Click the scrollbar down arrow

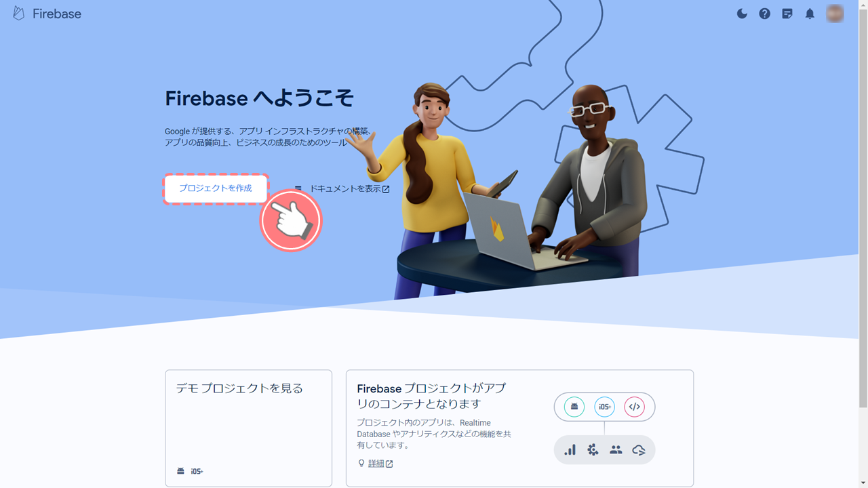(863, 483)
